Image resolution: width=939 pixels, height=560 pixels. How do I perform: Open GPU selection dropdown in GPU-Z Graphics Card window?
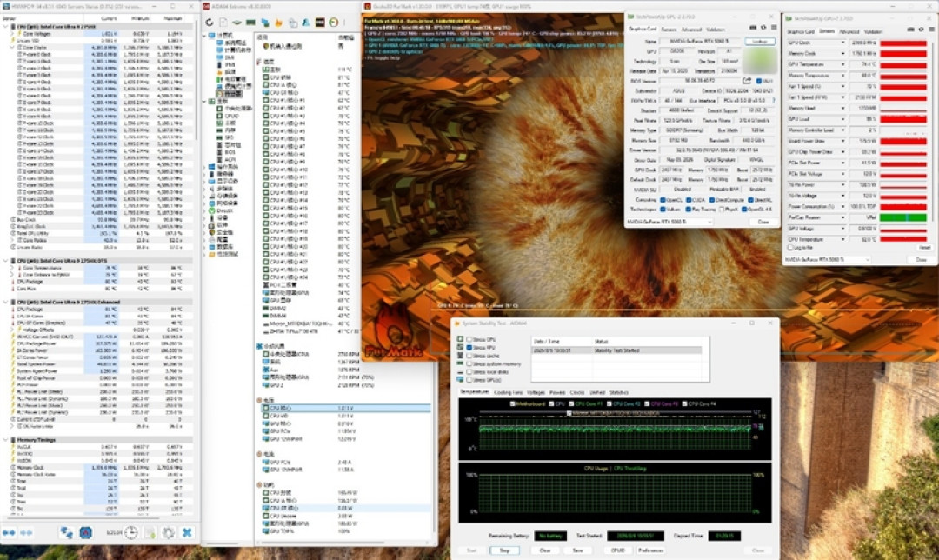(669, 222)
